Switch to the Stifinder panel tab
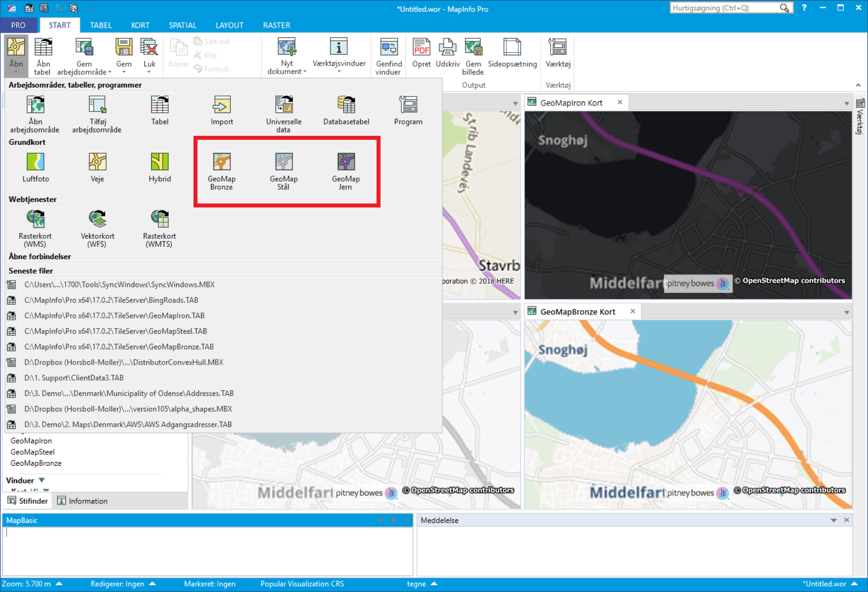 pos(28,501)
